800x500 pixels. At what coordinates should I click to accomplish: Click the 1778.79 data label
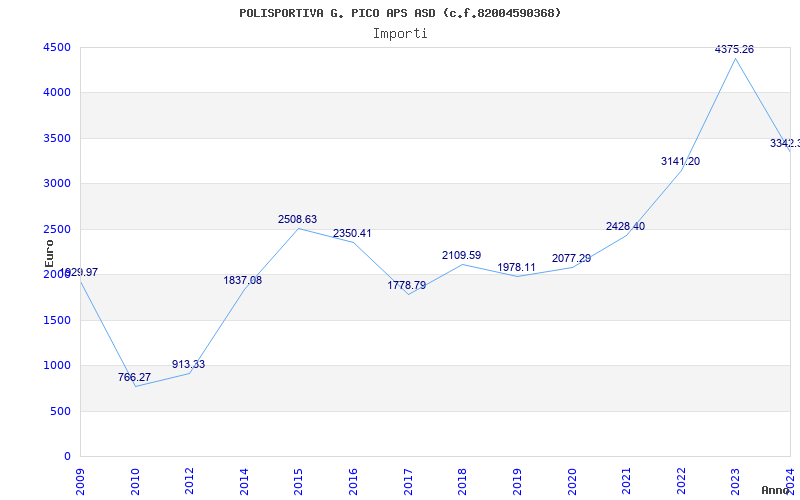coord(407,285)
